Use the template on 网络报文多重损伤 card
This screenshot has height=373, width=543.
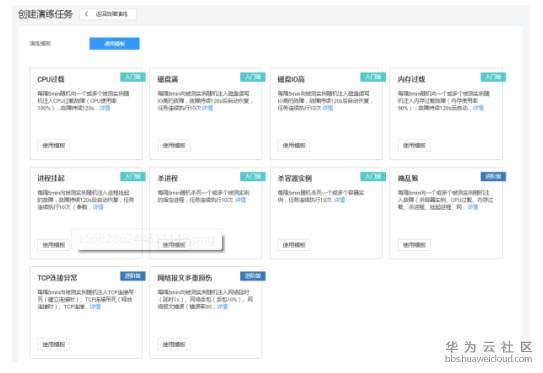(174, 344)
